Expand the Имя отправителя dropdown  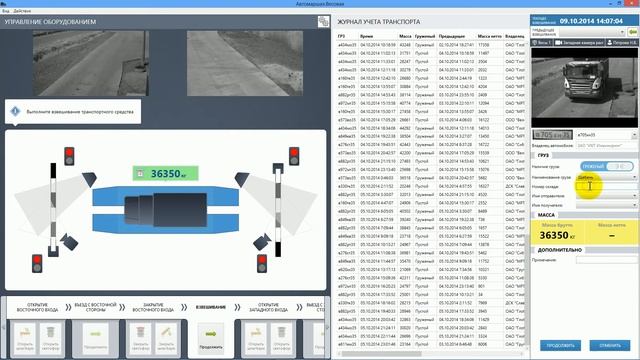(634, 196)
